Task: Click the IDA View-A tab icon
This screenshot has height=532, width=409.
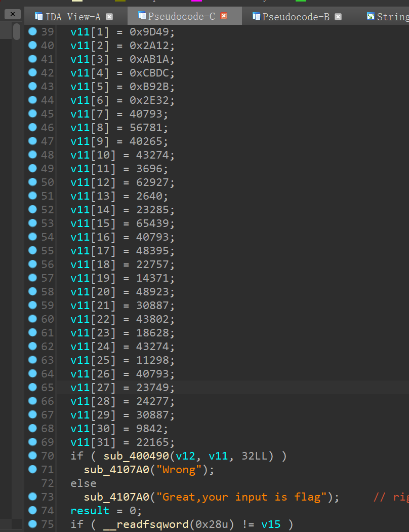Action: (x=39, y=16)
